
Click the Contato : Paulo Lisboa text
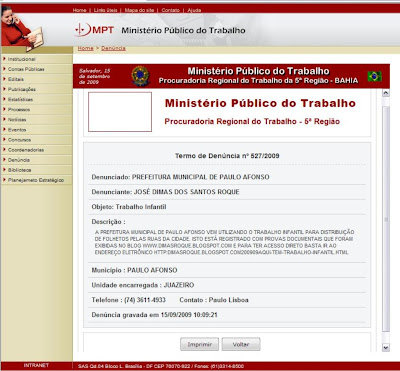[214, 300]
